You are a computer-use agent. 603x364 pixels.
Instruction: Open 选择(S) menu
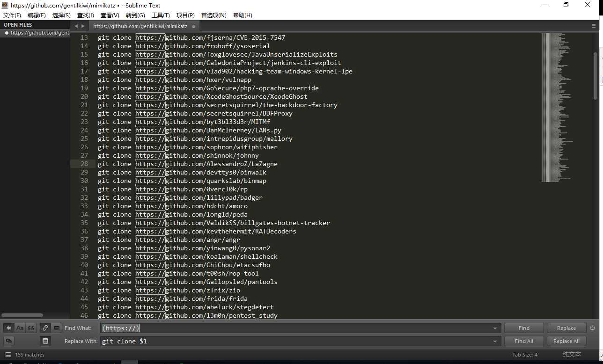pyautogui.click(x=61, y=15)
